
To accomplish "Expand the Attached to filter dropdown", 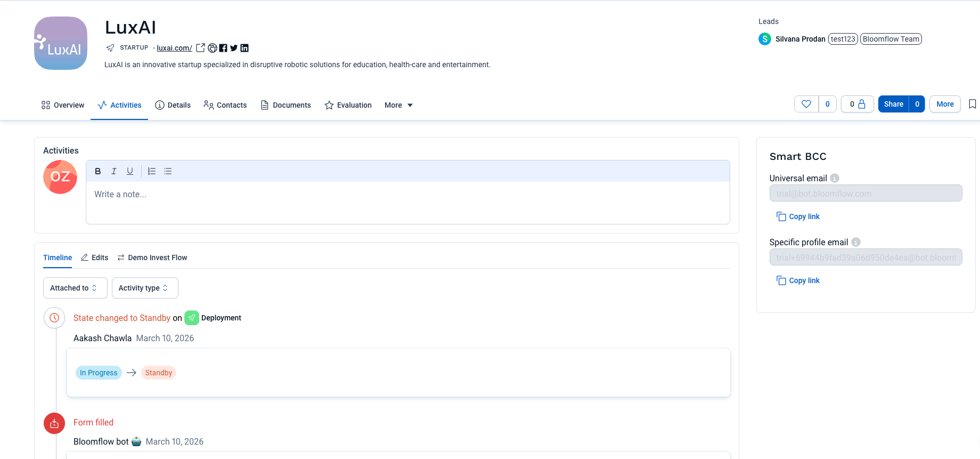I will pyautogui.click(x=75, y=288).
